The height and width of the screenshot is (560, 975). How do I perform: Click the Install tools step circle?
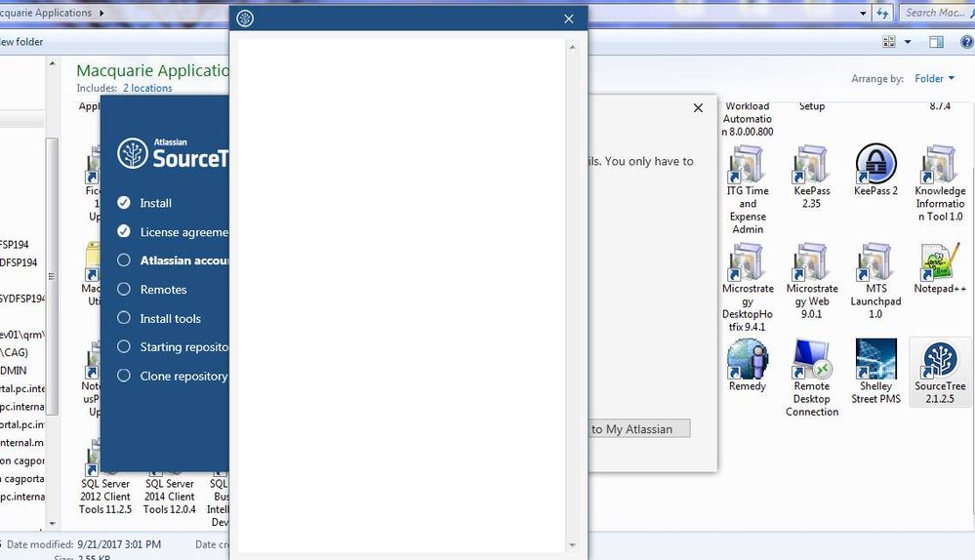tap(124, 318)
